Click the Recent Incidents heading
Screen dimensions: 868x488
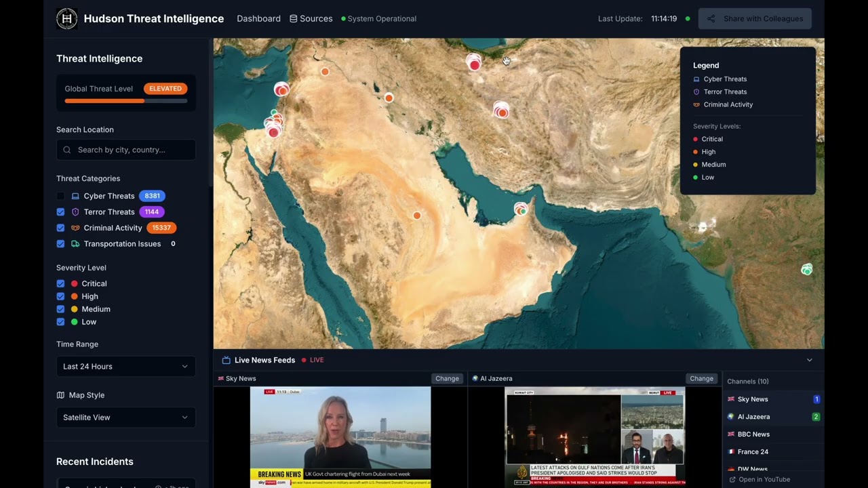[x=95, y=462]
